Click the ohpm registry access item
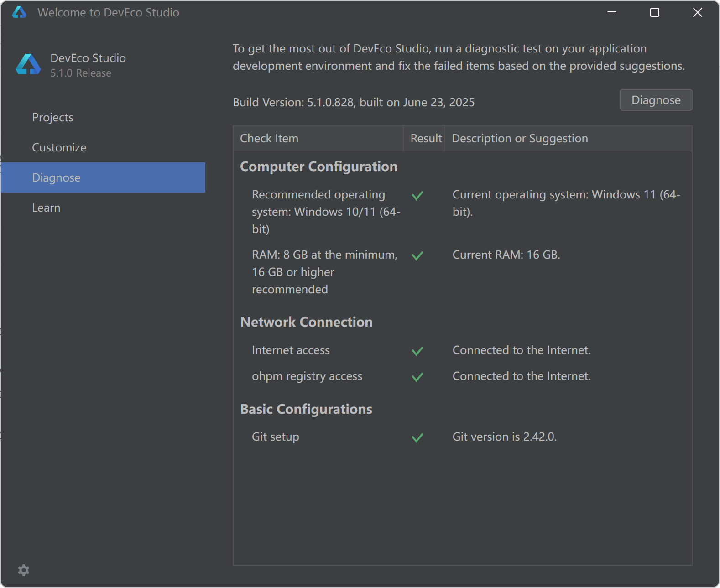This screenshot has width=720, height=588. tap(307, 376)
